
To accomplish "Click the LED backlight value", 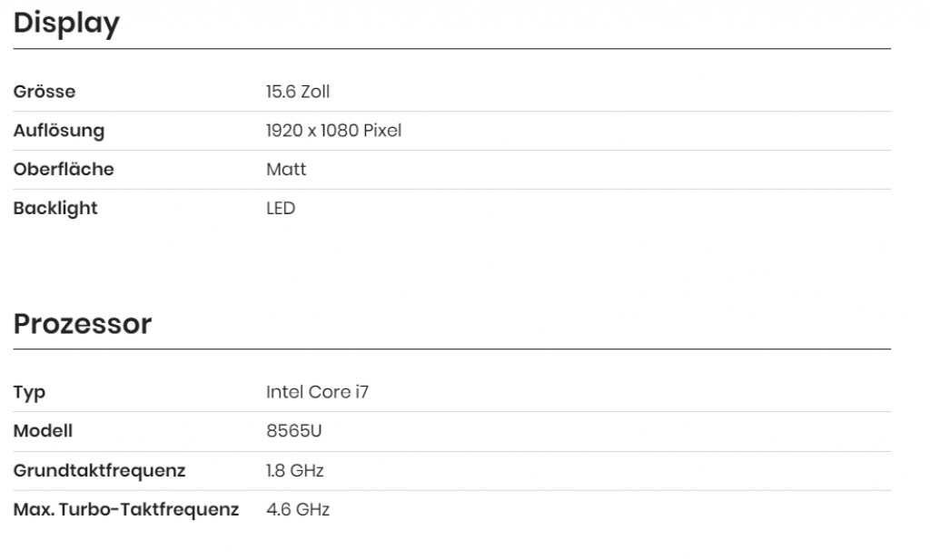I will (281, 209).
